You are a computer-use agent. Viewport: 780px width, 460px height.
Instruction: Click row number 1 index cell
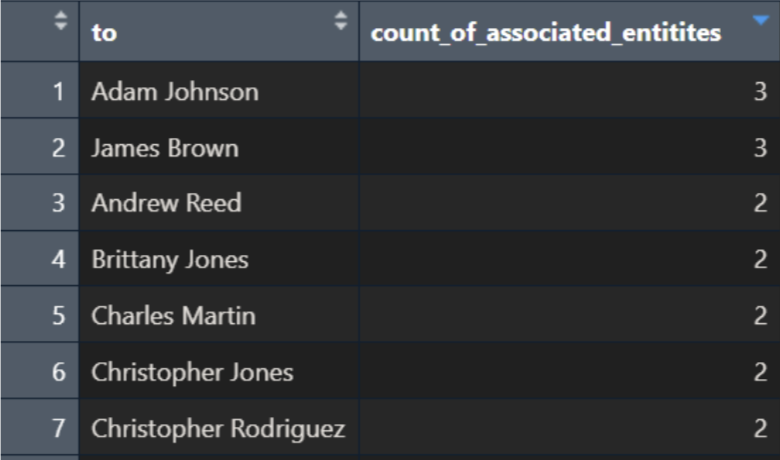[x=58, y=92]
